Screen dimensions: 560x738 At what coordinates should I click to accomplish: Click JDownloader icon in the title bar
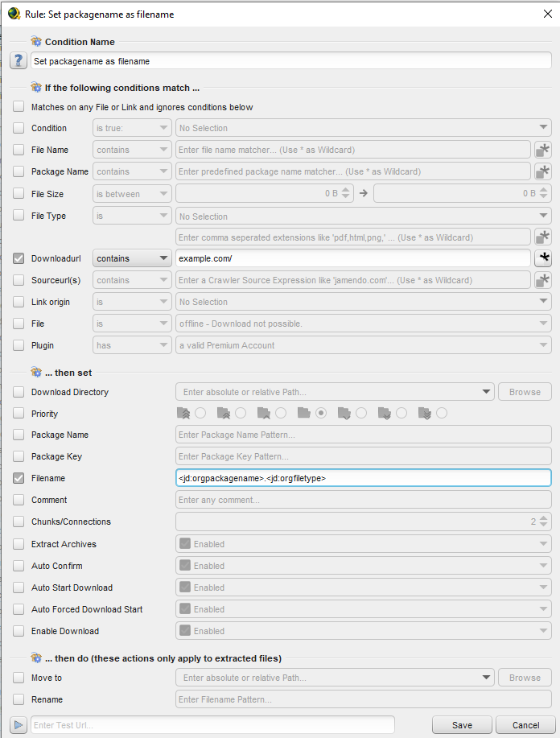[x=14, y=14]
